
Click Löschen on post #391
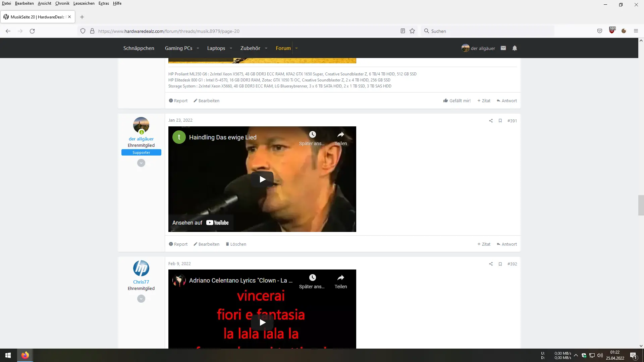click(x=236, y=244)
